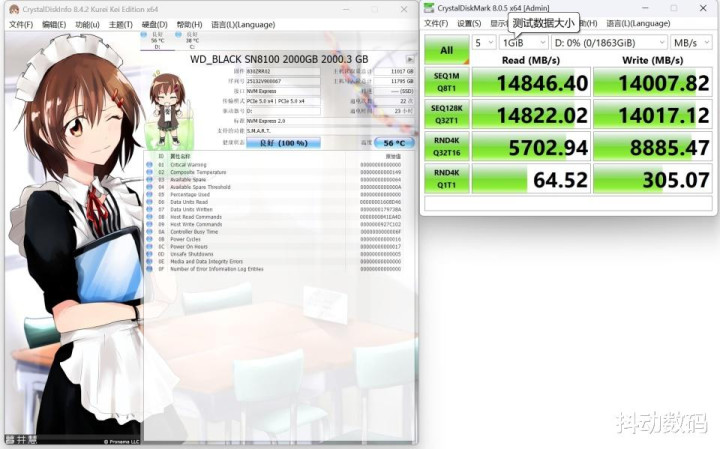
Task: Click the Composite Temperature status dot
Action: coord(149,172)
